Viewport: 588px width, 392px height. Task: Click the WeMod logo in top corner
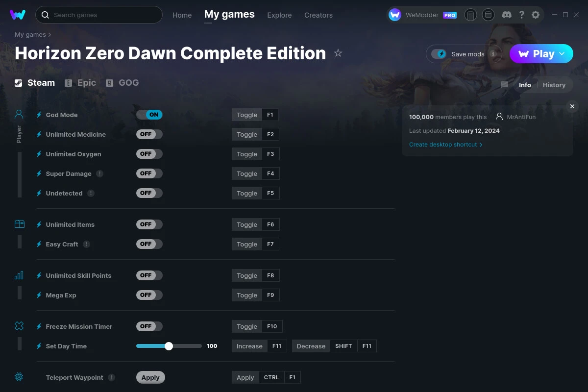18,15
